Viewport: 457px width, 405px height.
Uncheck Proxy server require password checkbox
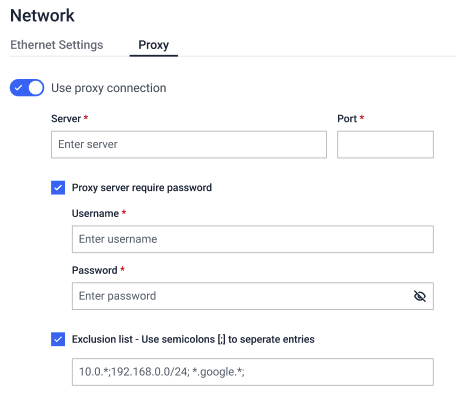pos(58,188)
